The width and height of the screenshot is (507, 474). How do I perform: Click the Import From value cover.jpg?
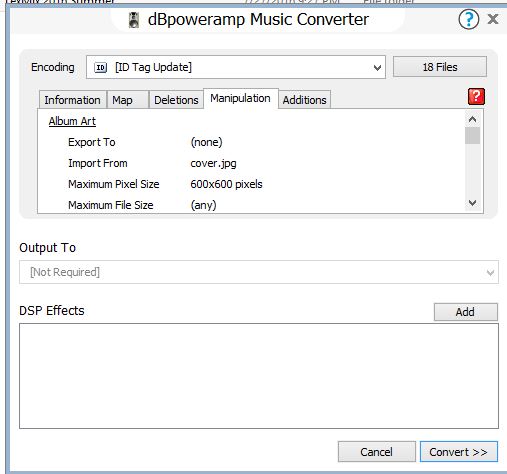coord(213,163)
